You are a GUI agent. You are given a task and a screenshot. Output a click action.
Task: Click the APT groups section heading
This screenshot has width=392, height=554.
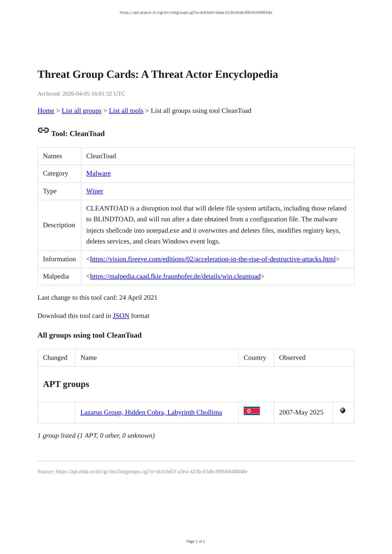66,384
